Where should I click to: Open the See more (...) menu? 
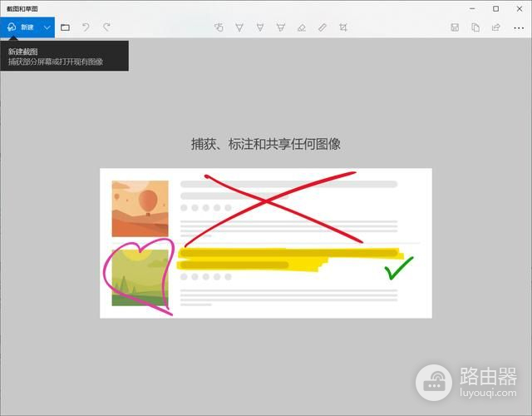[x=519, y=28]
